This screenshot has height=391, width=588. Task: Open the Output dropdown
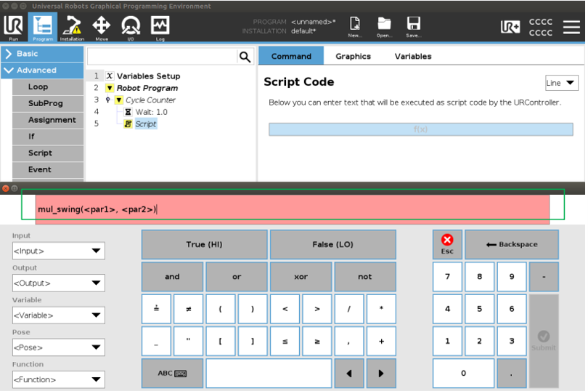(59, 283)
